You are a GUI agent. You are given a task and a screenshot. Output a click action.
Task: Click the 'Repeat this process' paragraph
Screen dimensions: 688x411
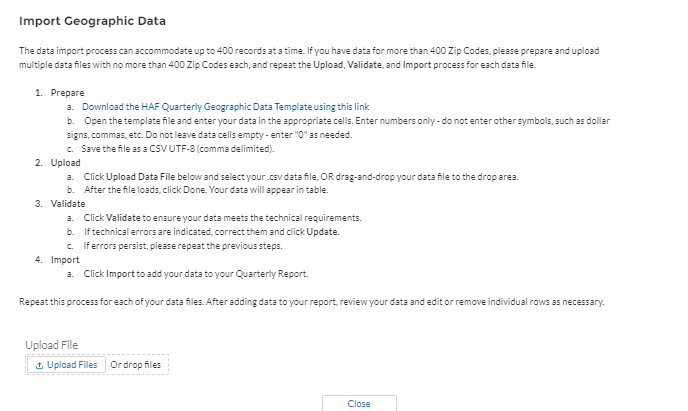point(311,301)
